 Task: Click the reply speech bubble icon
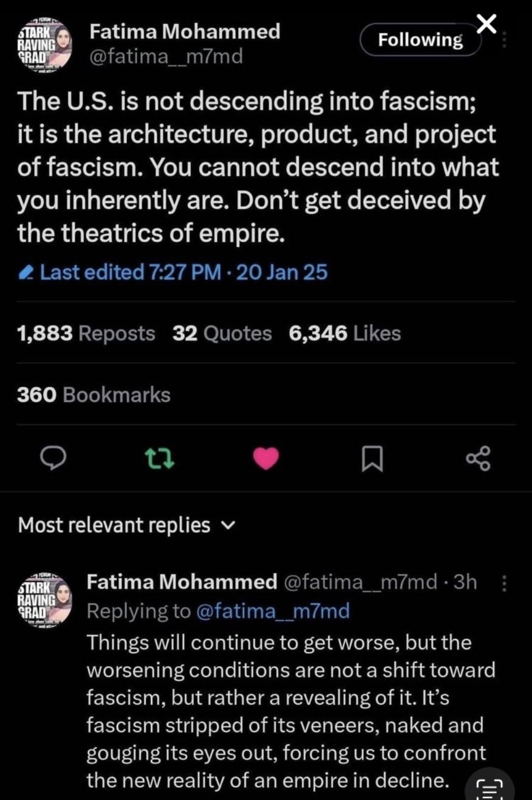(x=53, y=458)
